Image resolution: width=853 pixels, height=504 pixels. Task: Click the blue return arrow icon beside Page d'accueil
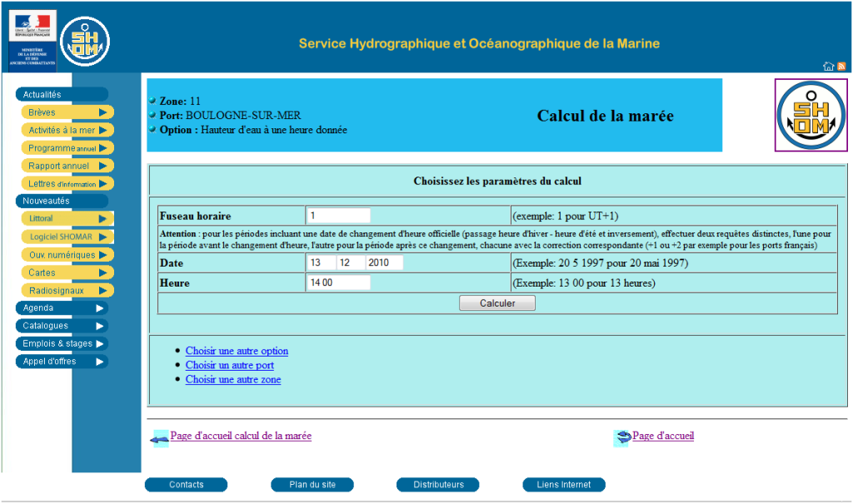click(622, 437)
